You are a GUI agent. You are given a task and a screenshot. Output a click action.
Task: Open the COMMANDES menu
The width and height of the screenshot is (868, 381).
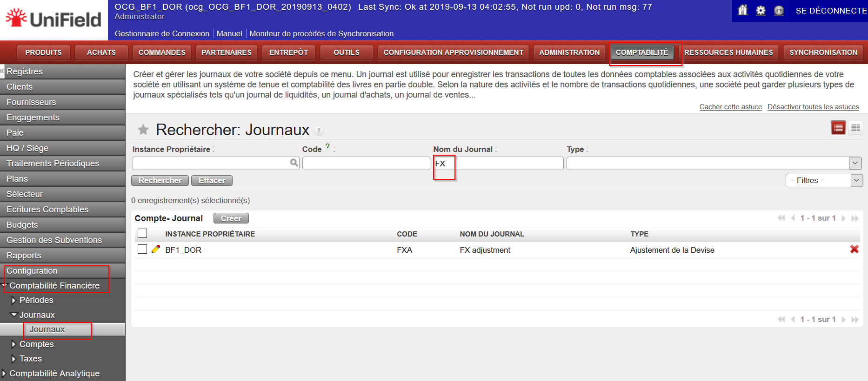click(162, 53)
